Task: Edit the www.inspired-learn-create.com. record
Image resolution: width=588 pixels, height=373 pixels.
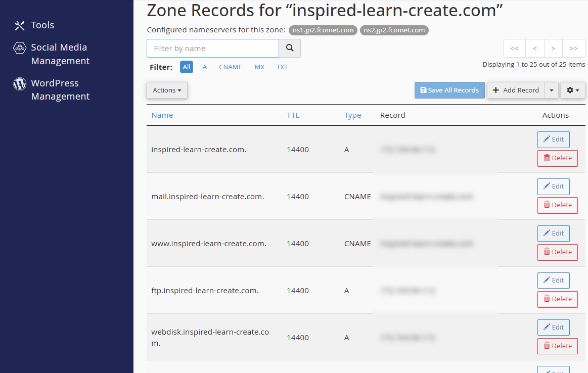Action: [554, 233]
